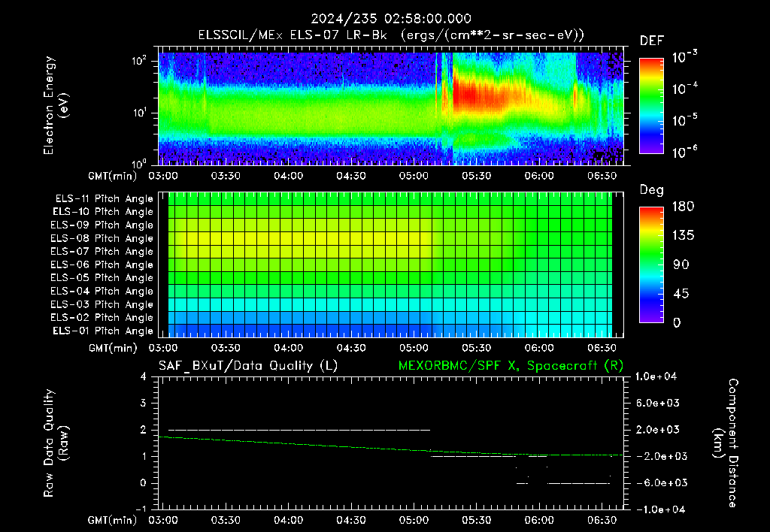Click the Electron Energy (eV) axis label
This screenshot has width=770, height=532.
(56, 105)
